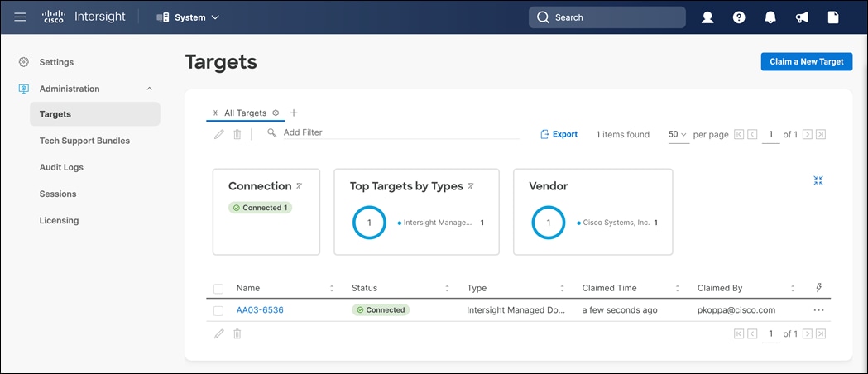Viewport: 868px width, 374px height.
Task: Click the top delete trash icon
Action: [237, 134]
